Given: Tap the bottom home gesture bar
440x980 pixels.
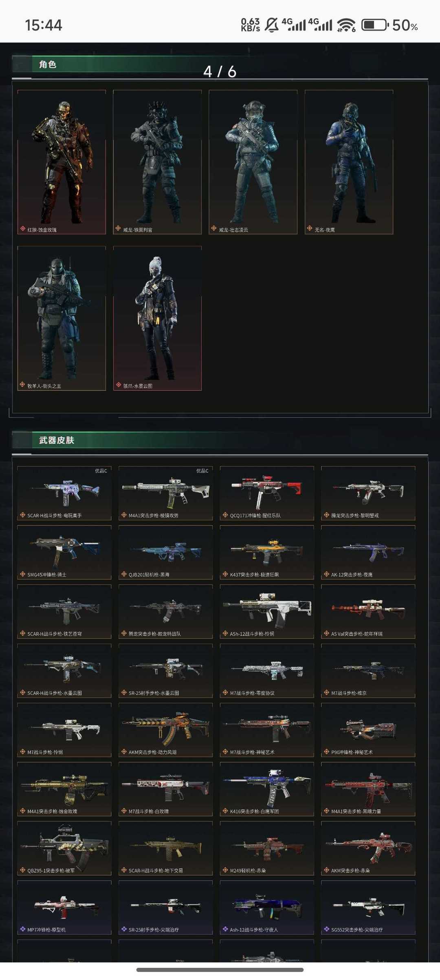Looking at the screenshot, I should click(220, 970).
